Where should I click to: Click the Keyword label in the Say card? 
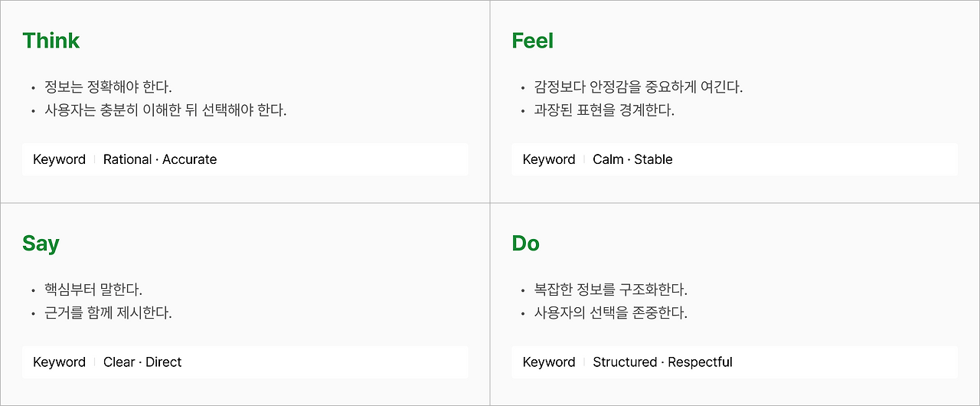(59, 362)
